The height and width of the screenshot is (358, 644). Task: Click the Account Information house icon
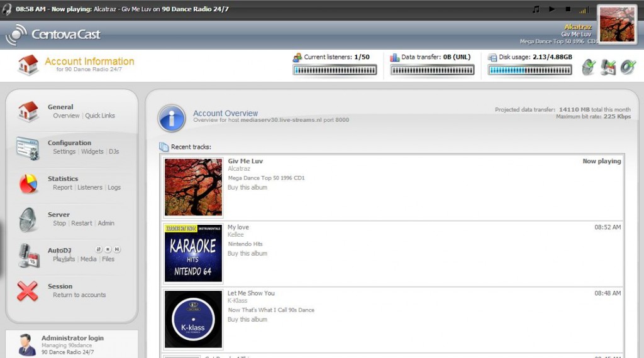[x=28, y=65]
